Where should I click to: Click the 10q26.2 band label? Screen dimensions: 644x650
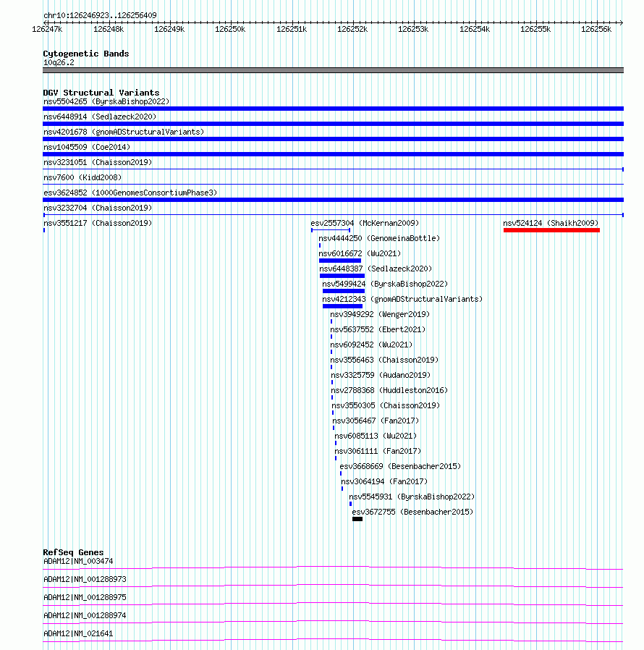point(59,62)
